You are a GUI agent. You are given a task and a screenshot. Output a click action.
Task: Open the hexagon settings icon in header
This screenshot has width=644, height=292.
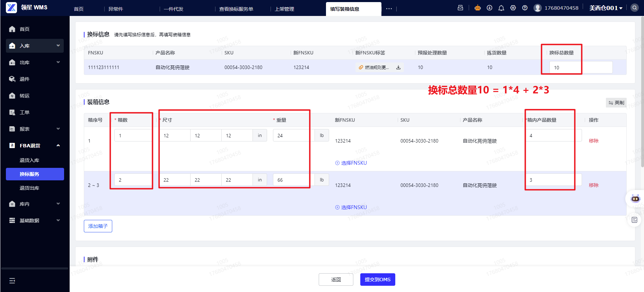click(x=513, y=8)
